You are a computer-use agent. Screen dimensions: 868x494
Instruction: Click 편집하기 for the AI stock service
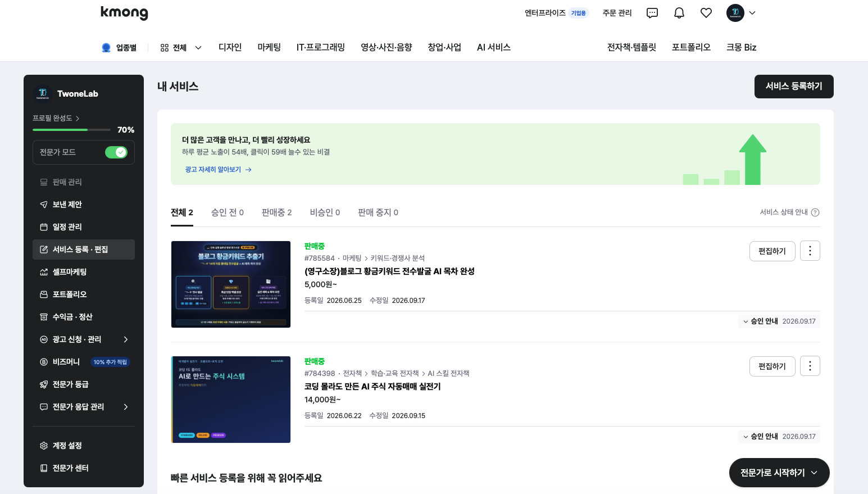(772, 366)
